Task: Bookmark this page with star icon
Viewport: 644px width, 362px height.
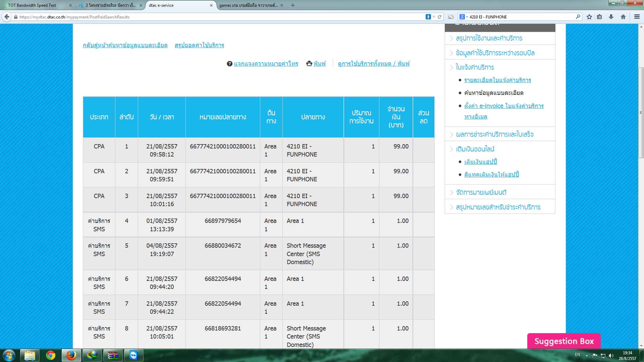Action: point(589,17)
